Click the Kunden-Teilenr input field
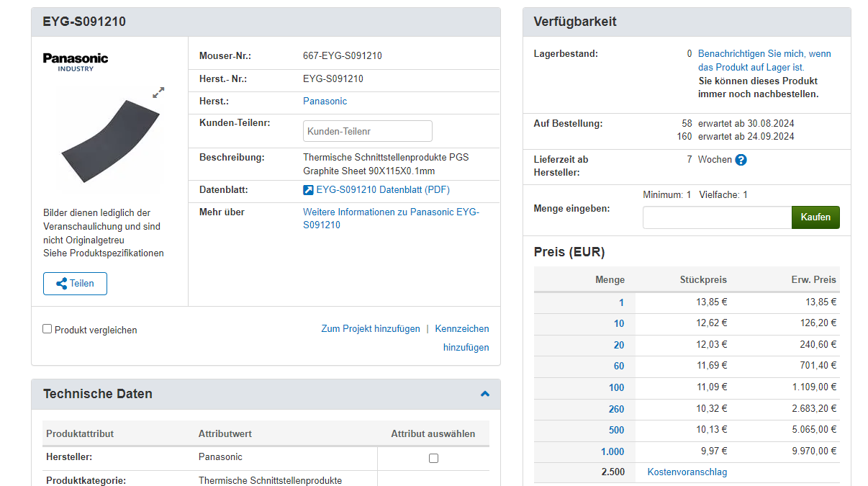Viewport: 868px width, 486px height. 367,131
